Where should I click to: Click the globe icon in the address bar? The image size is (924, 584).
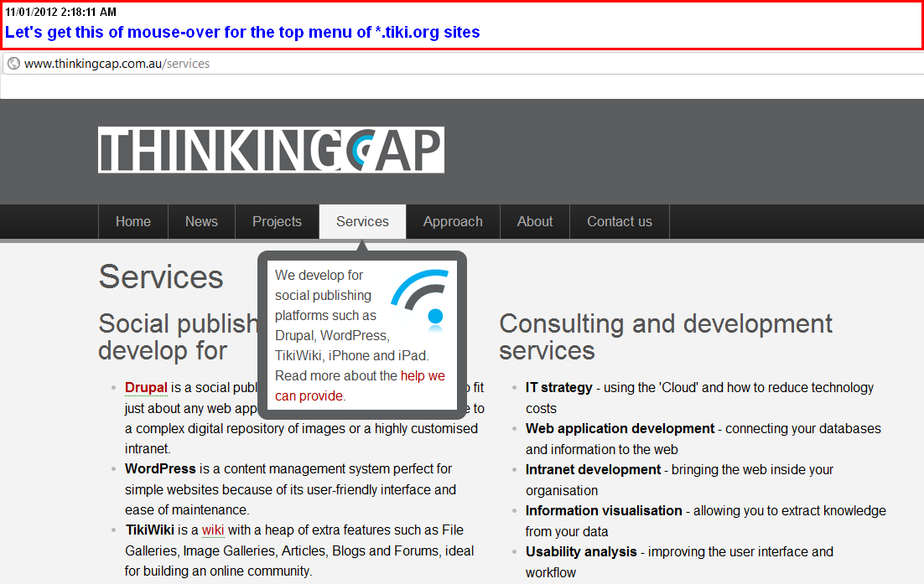pyautogui.click(x=13, y=64)
